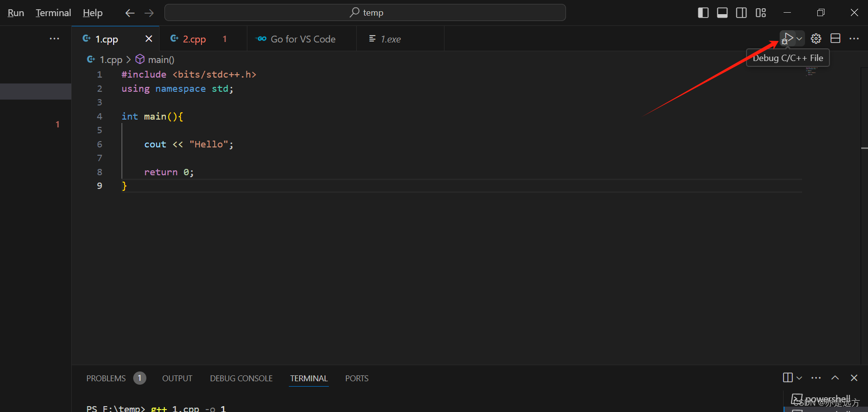This screenshot has height=412, width=868.
Task: Switch to the 2.cpp tab
Action: (194, 39)
